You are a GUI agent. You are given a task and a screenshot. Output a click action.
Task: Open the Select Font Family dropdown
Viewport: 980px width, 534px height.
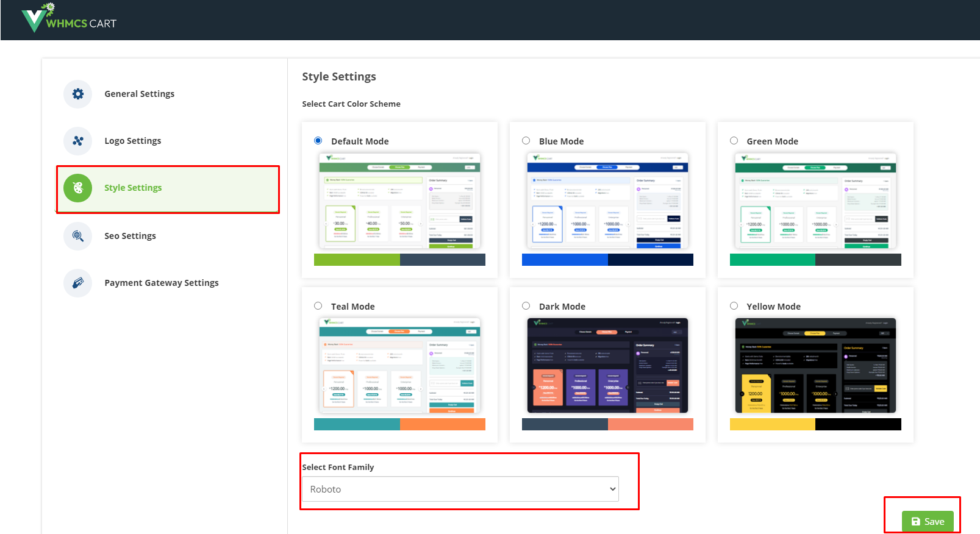point(460,489)
